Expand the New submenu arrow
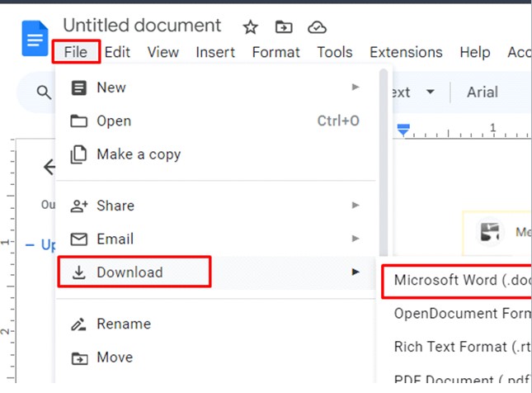 point(355,87)
